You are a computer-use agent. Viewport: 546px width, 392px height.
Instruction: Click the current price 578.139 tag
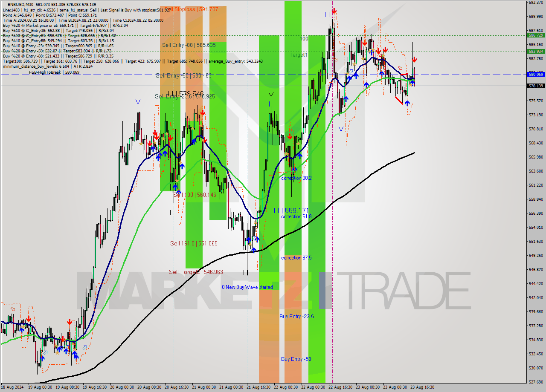click(x=536, y=86)
